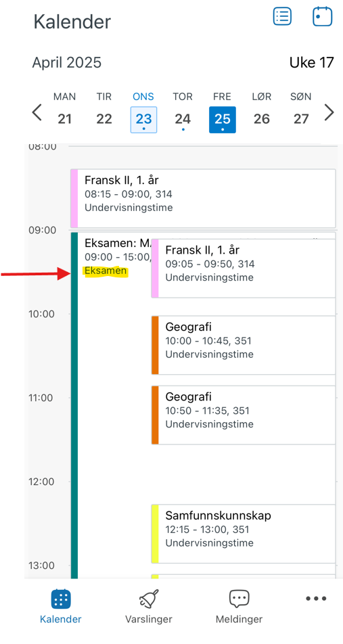Select Thursday 24 in week strip

point(183,112)
